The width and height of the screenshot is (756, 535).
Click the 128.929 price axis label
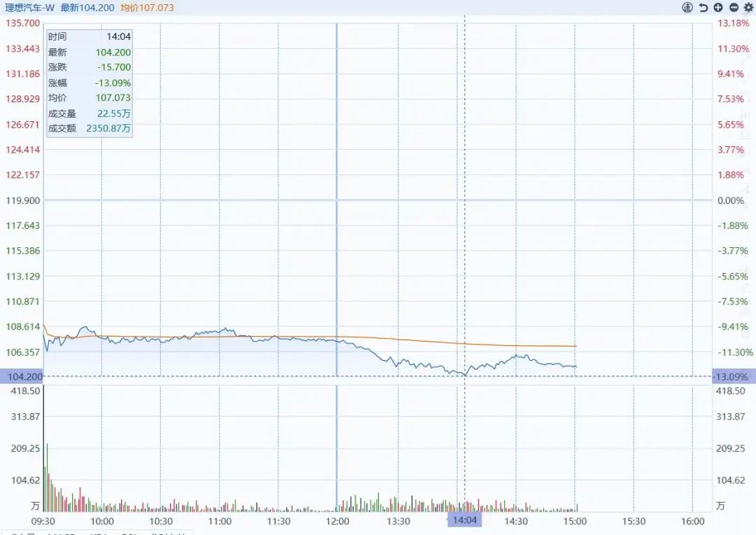[22, 99]
